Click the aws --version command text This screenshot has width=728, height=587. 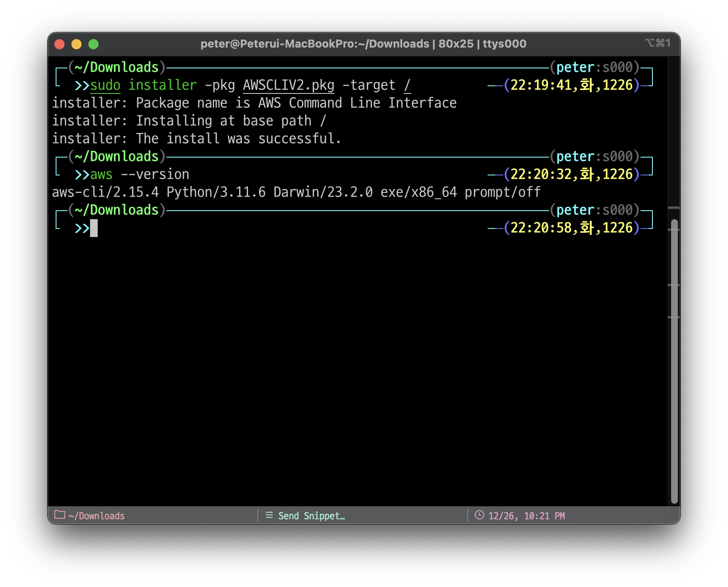coord(140,175)
